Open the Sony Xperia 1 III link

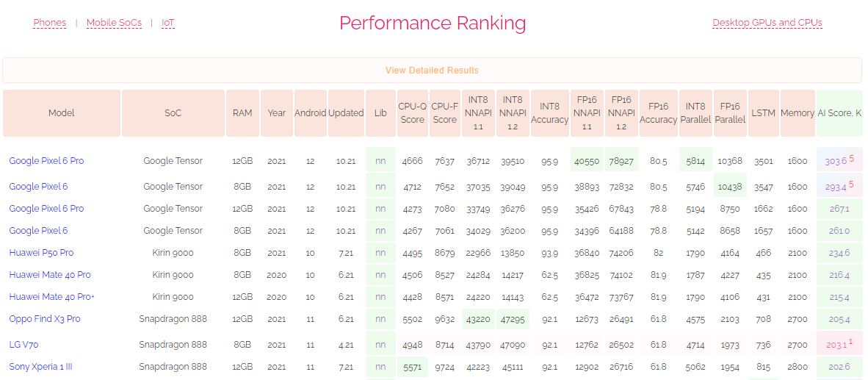coord(40,367)
